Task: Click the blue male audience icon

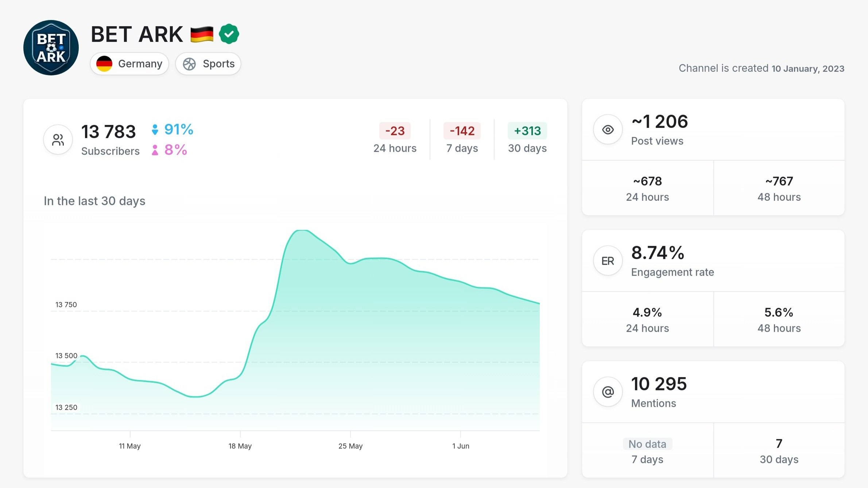Action: point(155,130)
